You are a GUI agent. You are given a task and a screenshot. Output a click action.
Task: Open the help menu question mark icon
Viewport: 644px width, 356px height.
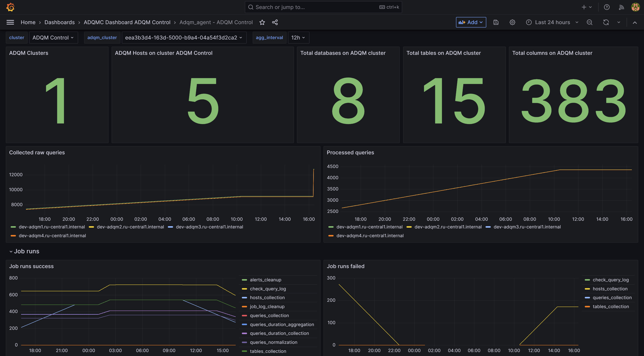[x=607, y=7]
